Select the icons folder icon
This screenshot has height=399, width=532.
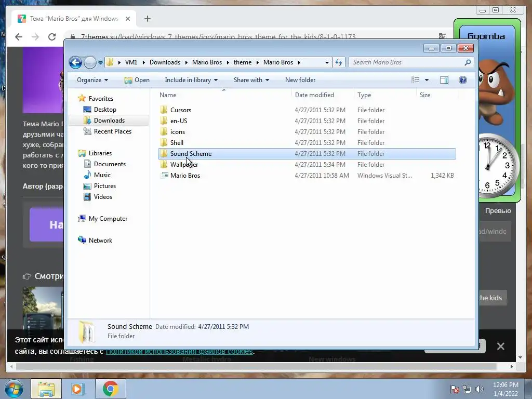(164, 131)
